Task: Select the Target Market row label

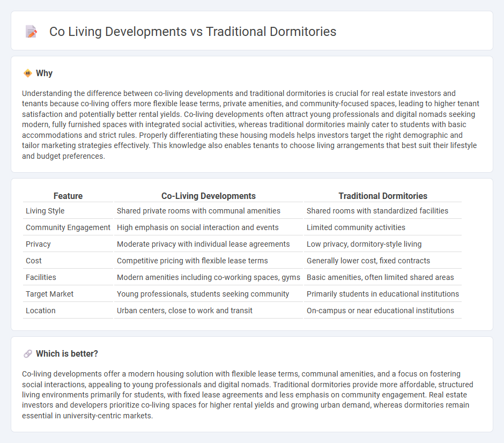Action: coord(49,294)
